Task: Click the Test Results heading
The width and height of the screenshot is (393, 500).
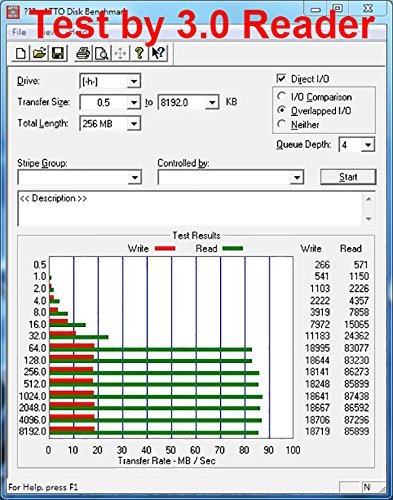Action: [x=196, y=235]
